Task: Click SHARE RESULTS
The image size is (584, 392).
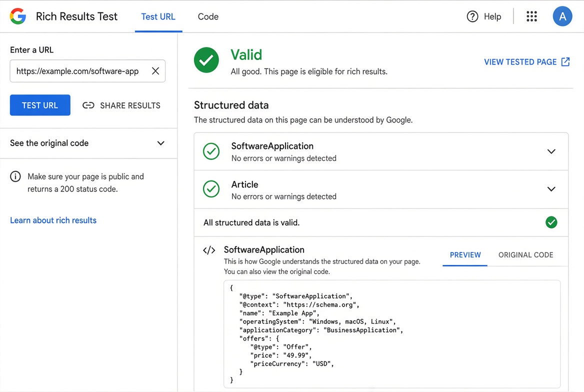Action: click(x=121, y=105)
